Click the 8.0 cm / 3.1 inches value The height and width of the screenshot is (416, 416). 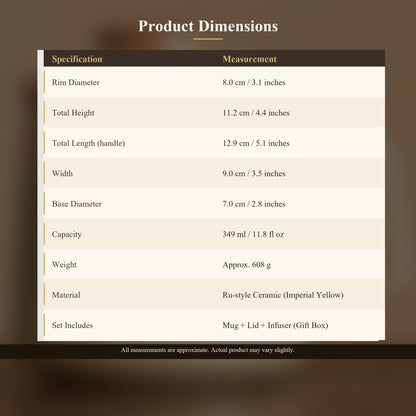pyautogui.click(x=254, y=82)
